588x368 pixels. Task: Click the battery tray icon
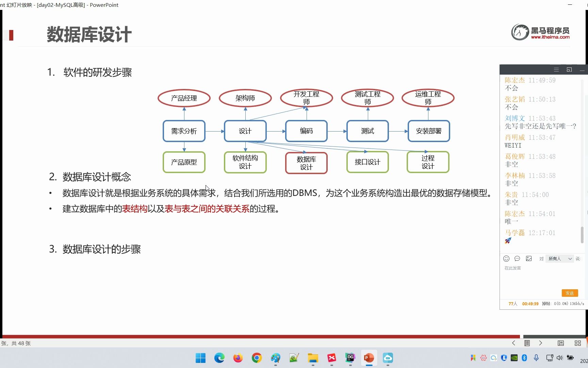[570, 358]
